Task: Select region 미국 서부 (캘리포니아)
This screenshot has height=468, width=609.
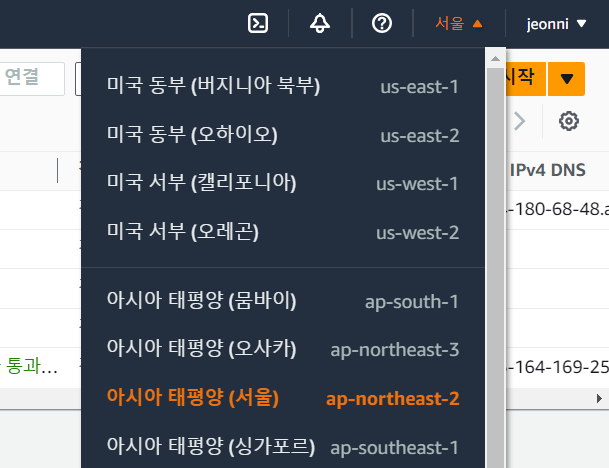Action: 283,183
